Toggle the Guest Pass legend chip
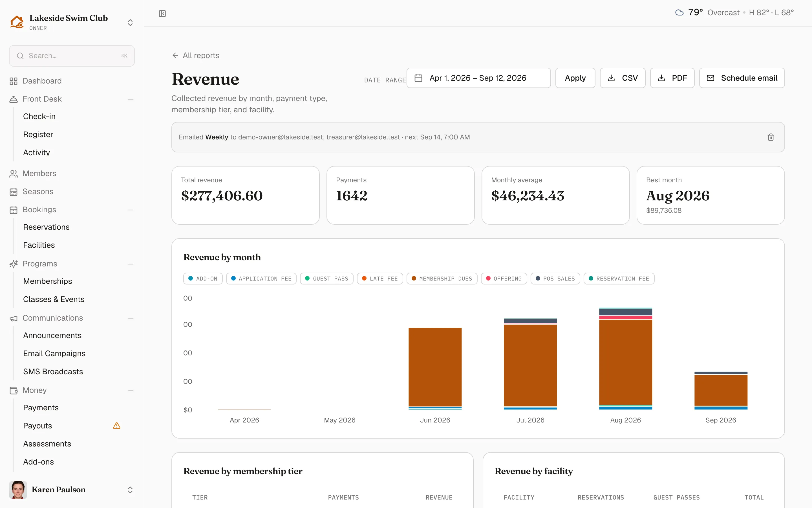This screenshot has height=508, width=812. coord(326,279)
